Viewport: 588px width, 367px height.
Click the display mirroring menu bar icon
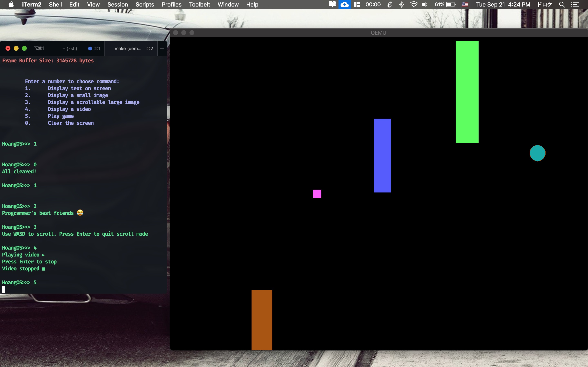[332, 5]
